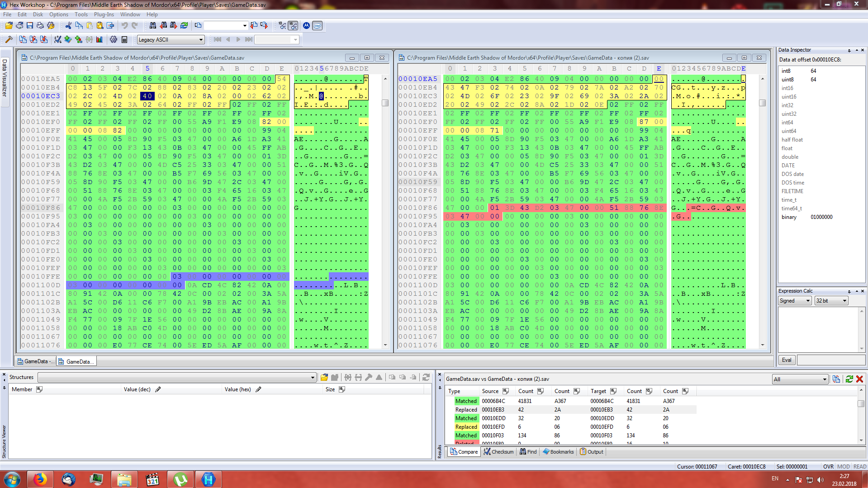Select Motorola byte order icon
868x488 pixels.
307,26
